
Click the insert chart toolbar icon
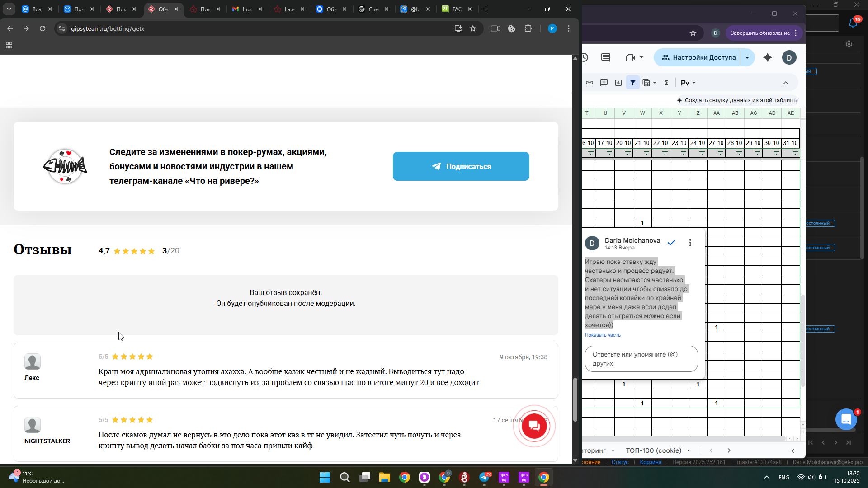(x=618, y=83)
